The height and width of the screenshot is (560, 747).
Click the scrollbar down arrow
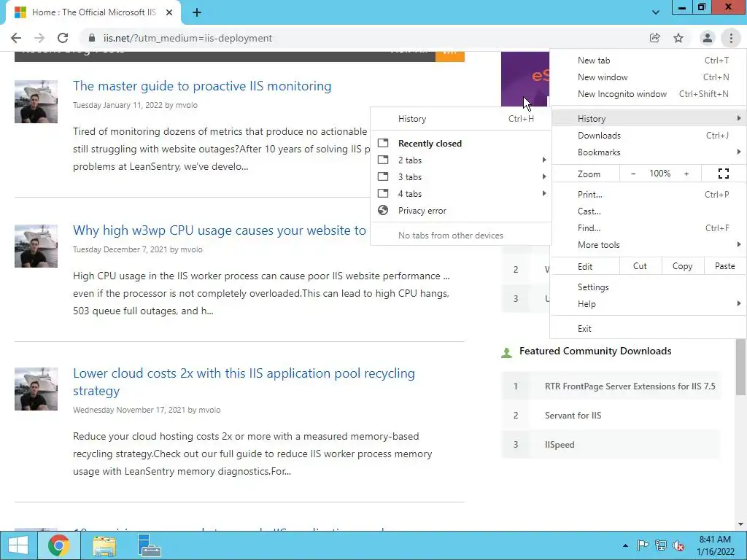tap(741, 524)
